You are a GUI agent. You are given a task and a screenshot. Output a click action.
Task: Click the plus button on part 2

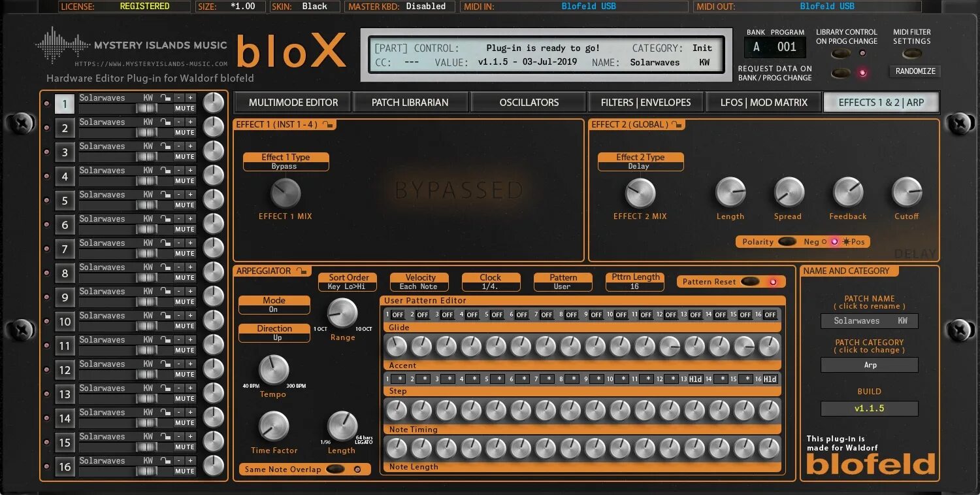pos(190,122)
